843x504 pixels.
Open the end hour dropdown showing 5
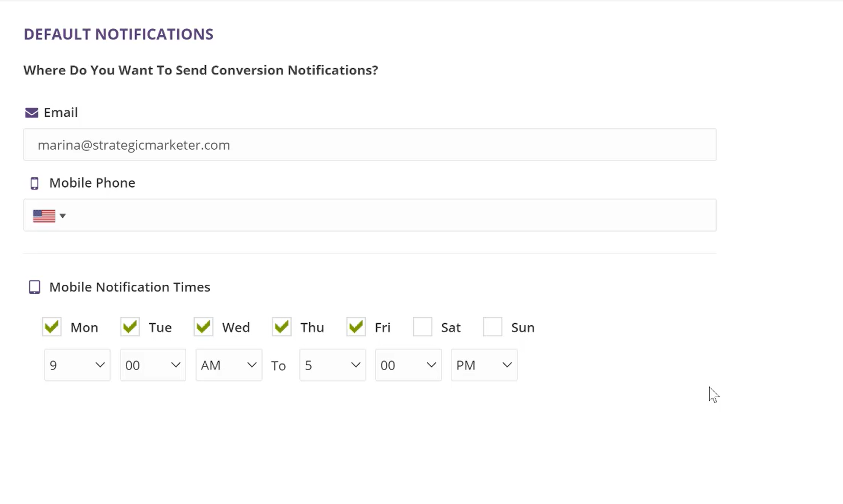pos(332,365)
